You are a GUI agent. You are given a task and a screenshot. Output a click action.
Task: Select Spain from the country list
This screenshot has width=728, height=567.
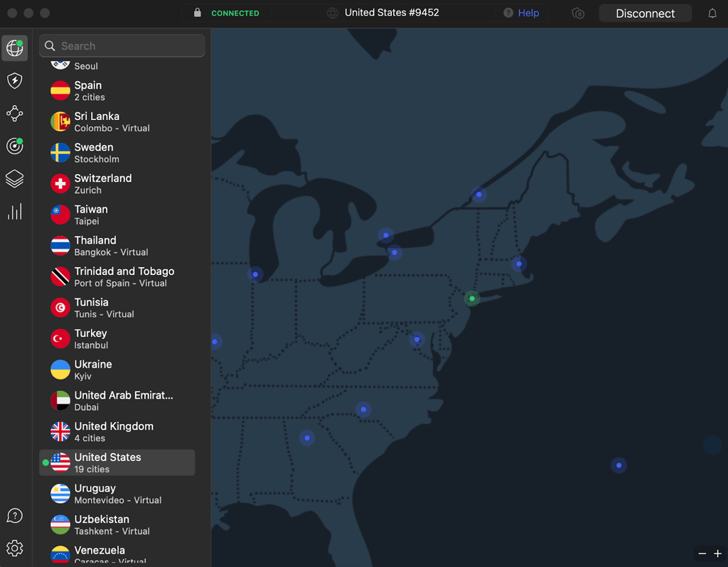[x=117, y=90]
